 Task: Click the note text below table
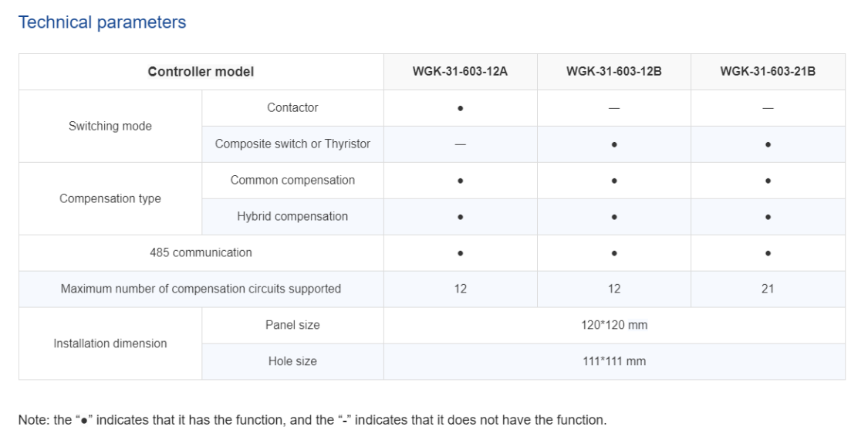coord(312,420)
